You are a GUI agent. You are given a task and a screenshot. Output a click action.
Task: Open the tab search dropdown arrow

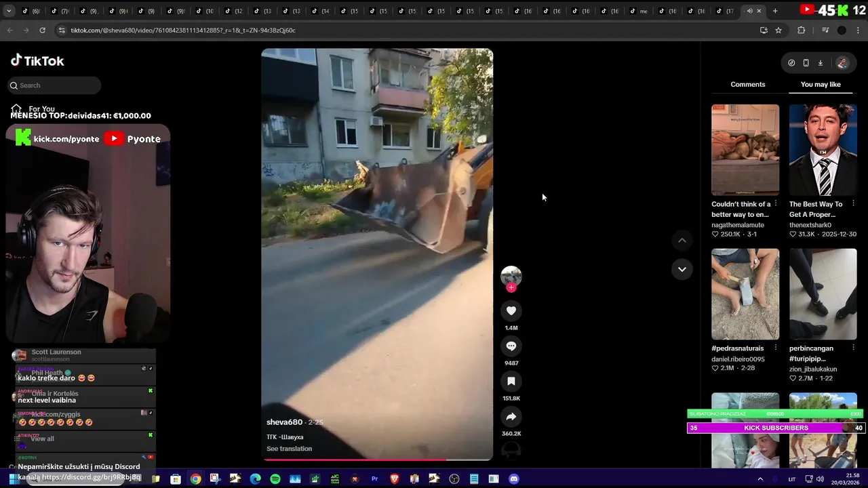(x=9, y=11)
